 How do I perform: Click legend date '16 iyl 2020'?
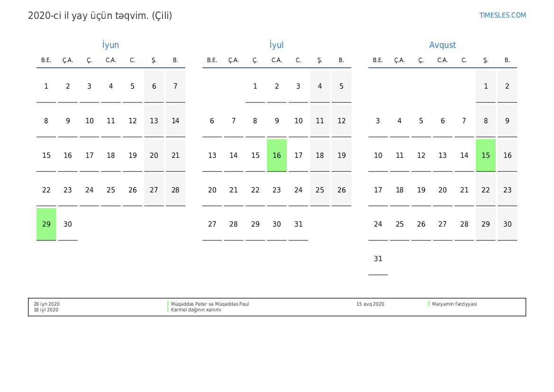[x=46, y=310]
